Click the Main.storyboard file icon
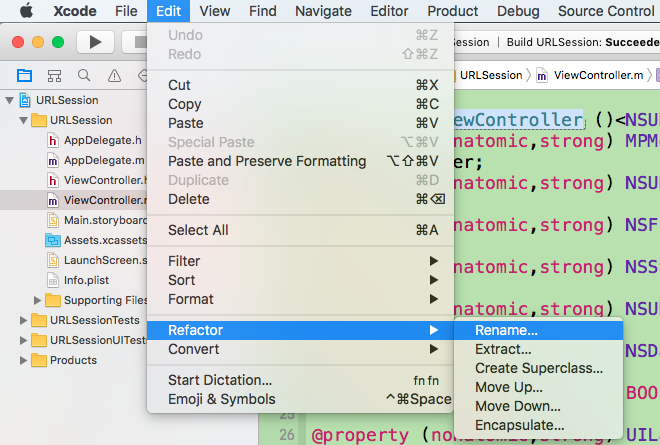The height and width of the screenshot is (445, 660). (x=53, y=220)
